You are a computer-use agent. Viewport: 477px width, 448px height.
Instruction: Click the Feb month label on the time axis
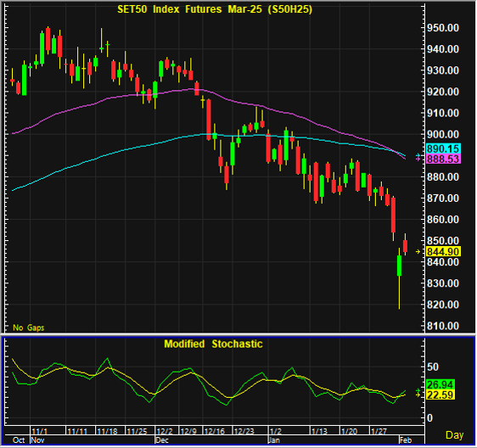(x=406, y=440)
